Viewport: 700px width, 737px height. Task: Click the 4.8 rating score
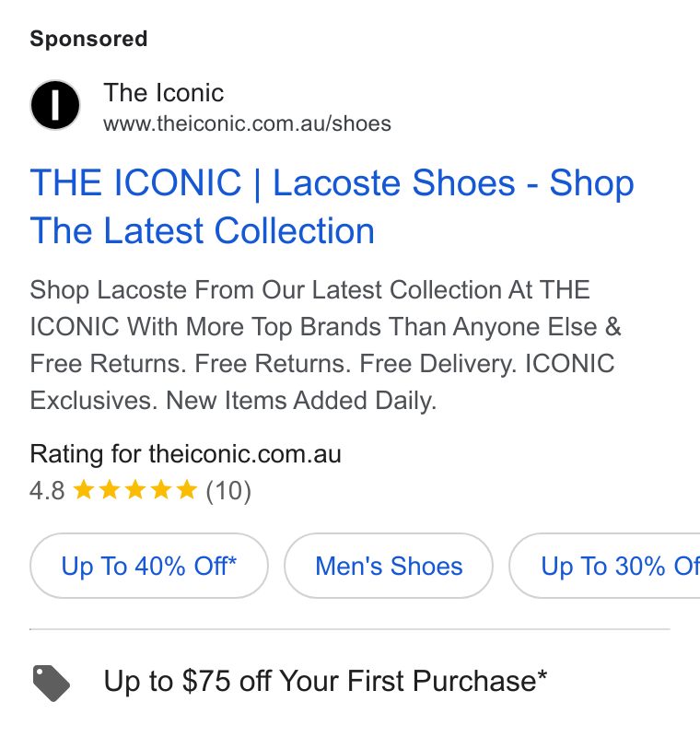pyautogui.click(x=47, y=491)
